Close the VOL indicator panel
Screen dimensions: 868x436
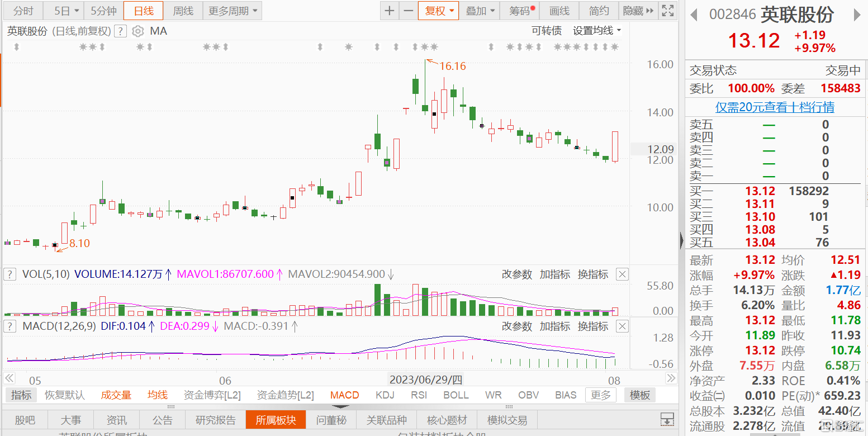pyautogui.click(x=622, y=274)
